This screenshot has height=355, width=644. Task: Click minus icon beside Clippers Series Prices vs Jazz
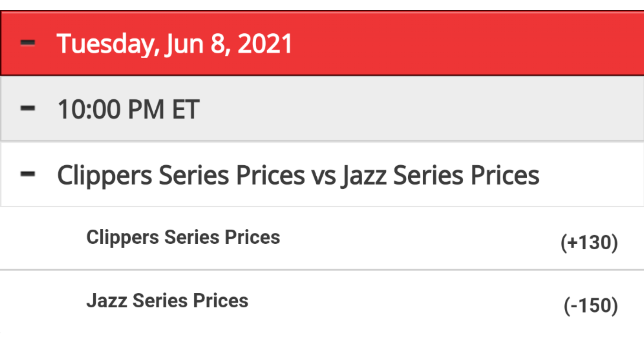pos(28,174)
